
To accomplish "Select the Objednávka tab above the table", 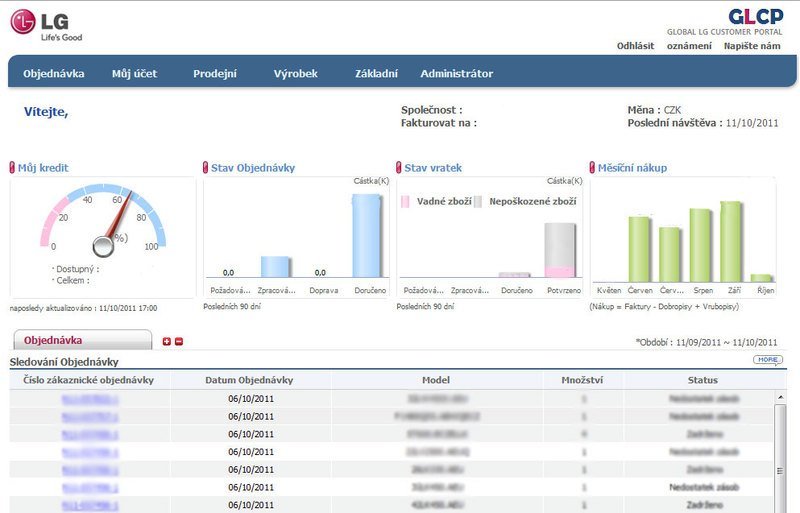I will 80,341.
